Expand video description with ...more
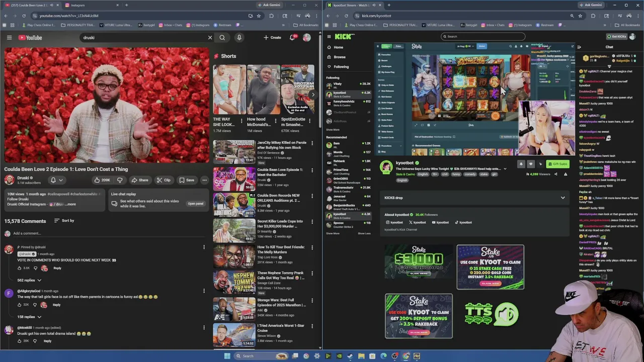This screenshot has width=644, height=362. point(69,204)
